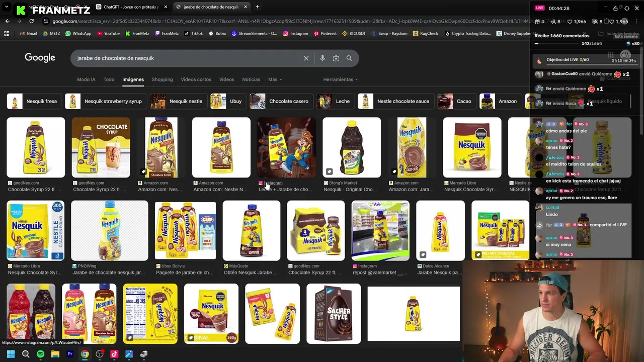Reload the current Chrome page
Image resolution: width=644 pixels, height=362 pixels.
(31, 21)
